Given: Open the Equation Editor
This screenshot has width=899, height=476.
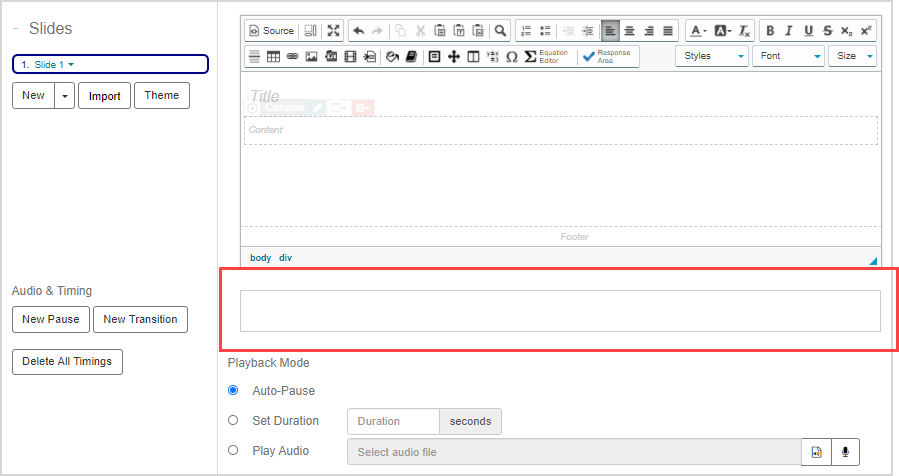Looking at the screenshot, I should coord(549,56).
